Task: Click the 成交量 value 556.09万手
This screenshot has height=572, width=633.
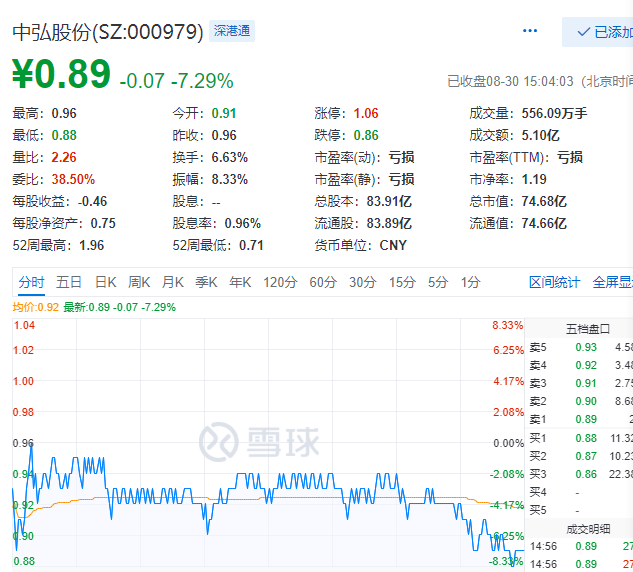Action: point(554,113)
